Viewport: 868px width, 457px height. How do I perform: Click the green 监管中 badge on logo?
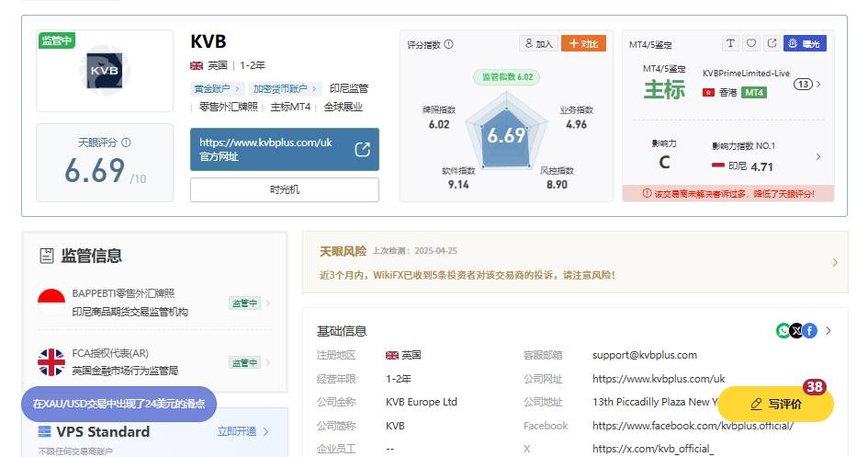click(56, 40)
